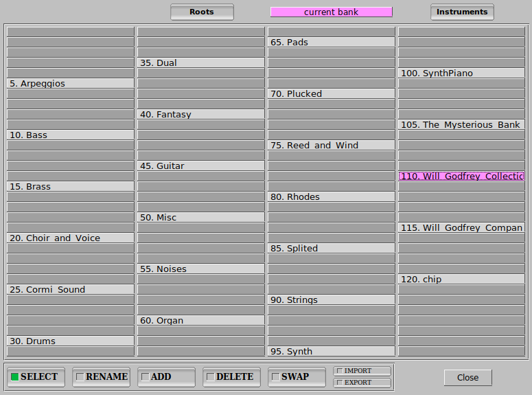The height and width of the screenshot is (395, 532).
Task: Open the Roots window
Action: [202, 12]
